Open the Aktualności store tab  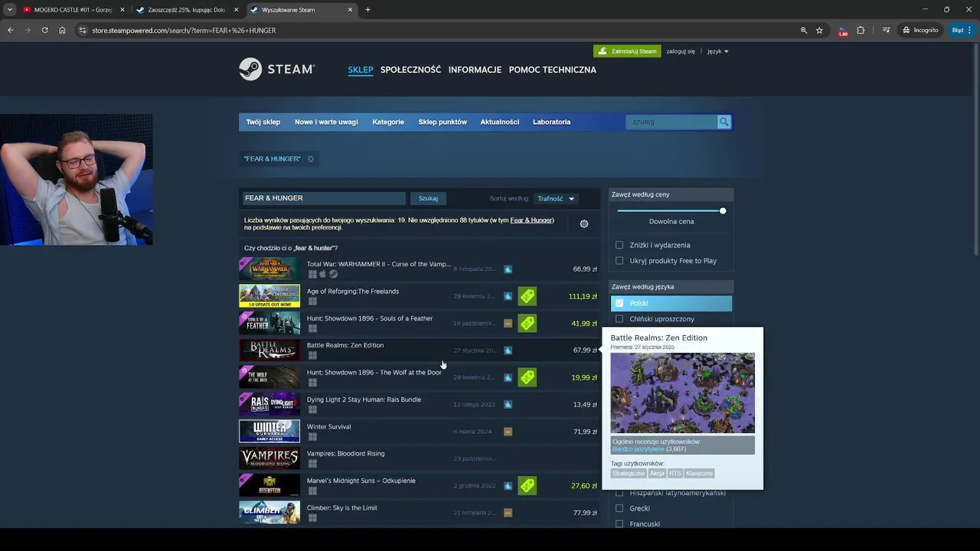pyautogui.click(x=499, y=122)
